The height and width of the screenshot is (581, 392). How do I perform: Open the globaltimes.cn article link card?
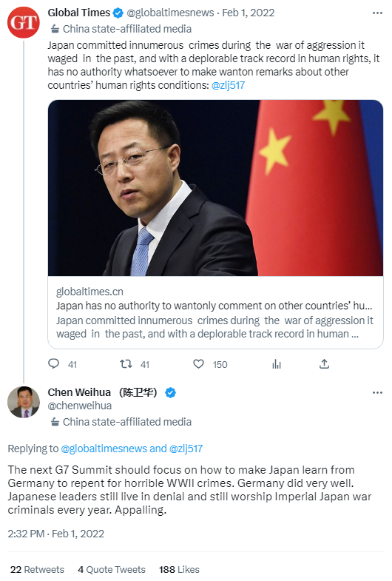click(x=215, y=312)
